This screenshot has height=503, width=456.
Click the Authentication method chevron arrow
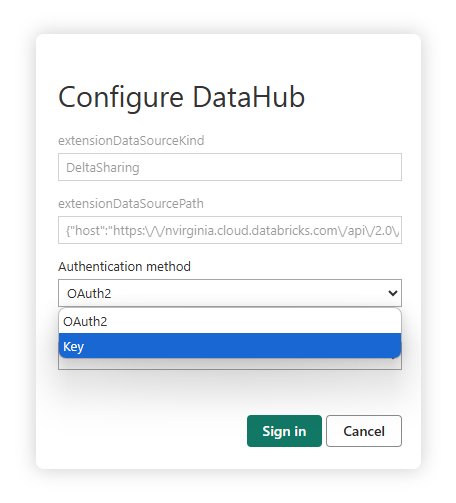(393, 293)
